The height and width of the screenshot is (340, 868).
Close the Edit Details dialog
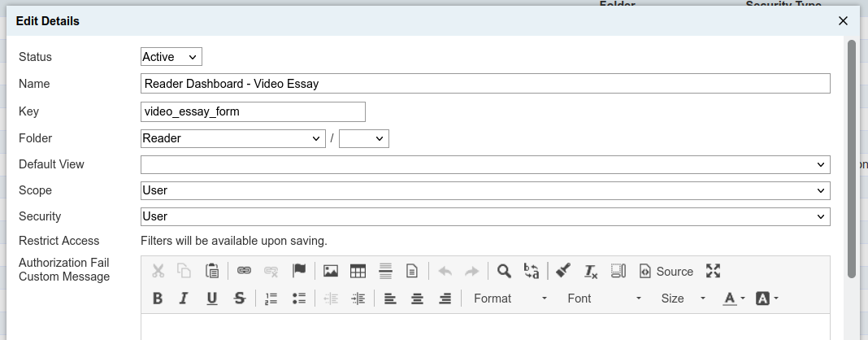843,21
